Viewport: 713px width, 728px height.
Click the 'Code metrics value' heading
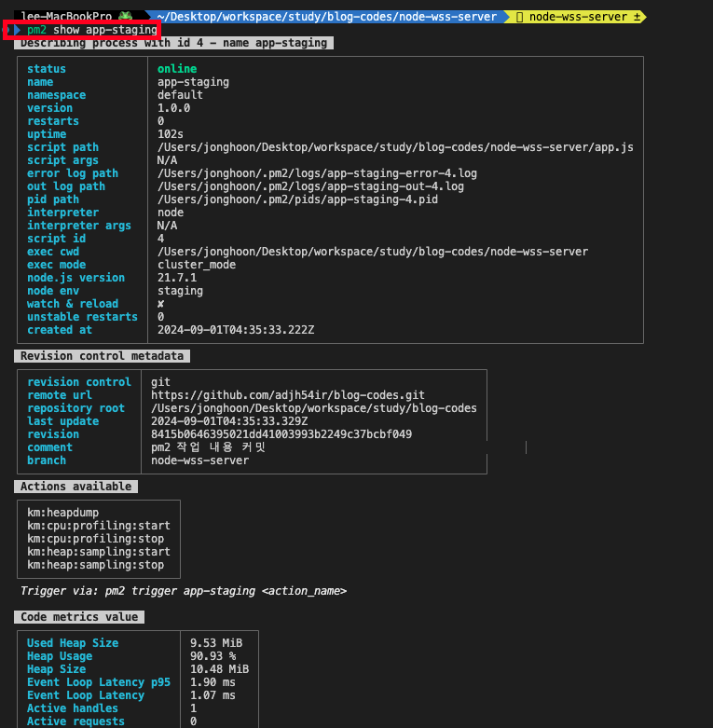click(79, 617)
